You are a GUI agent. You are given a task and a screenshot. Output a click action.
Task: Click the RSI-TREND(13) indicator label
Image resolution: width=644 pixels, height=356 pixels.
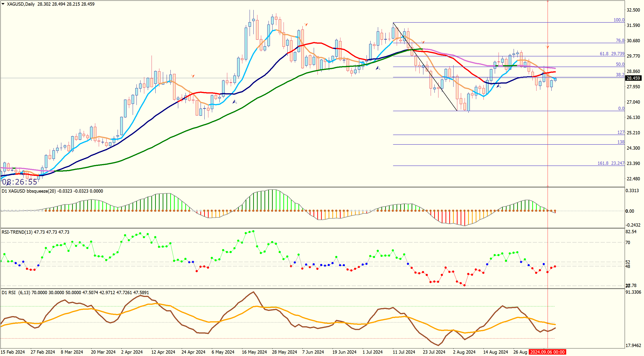pyautogui.click(x=17, y=232)
